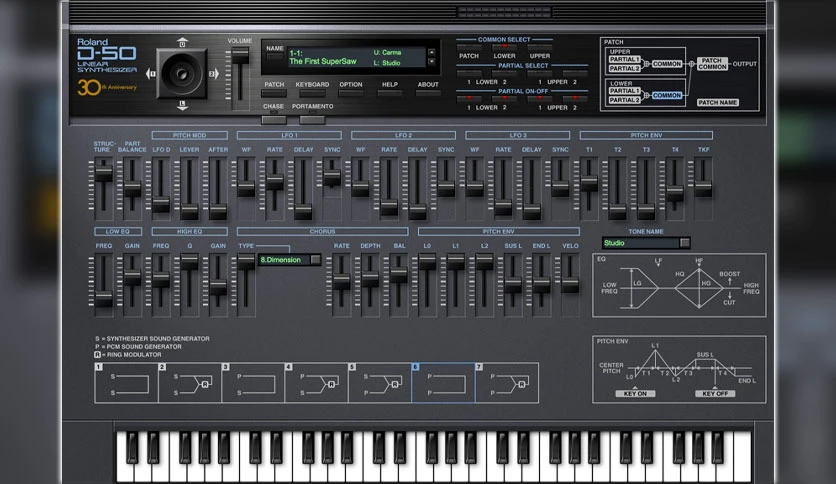Select structure 5 diagram
Screen dimensions: 836x484
[380, 383]
